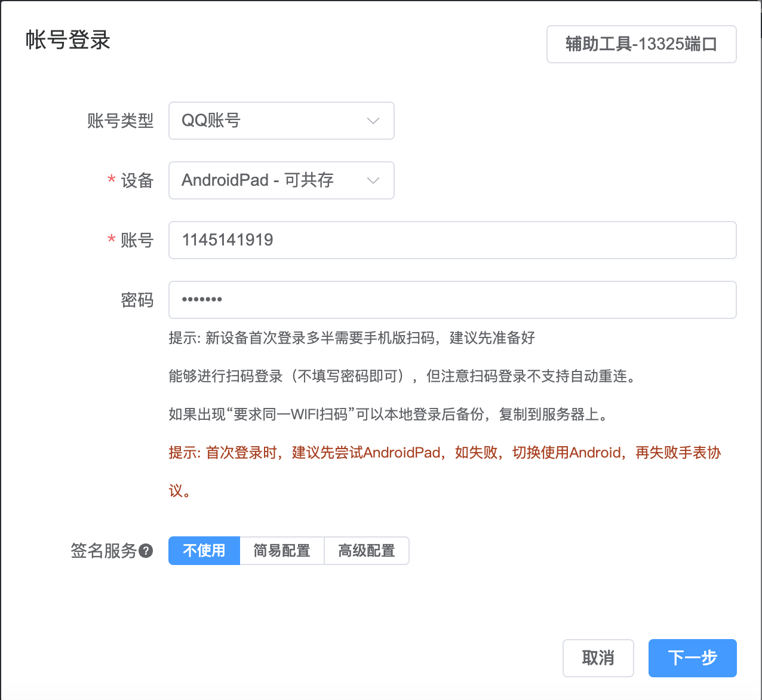The height and width of the screenshot is (700, 762).
Task: Click the chevron on the 账号类型 selector
Action: pos(373,121)
